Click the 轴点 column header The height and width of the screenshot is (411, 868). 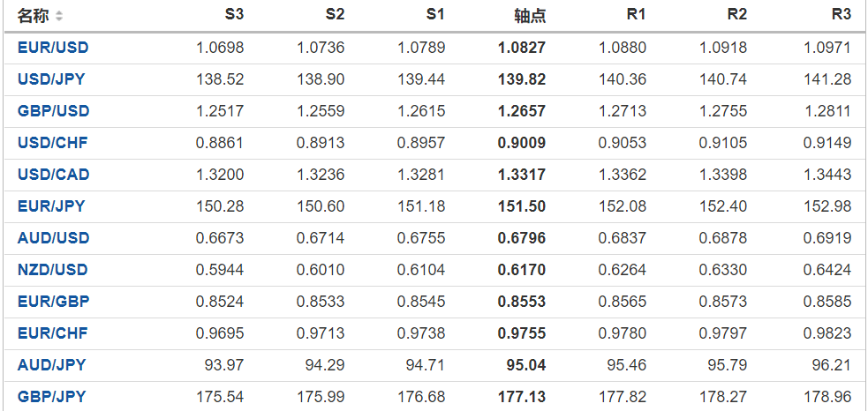click(530, 16)
